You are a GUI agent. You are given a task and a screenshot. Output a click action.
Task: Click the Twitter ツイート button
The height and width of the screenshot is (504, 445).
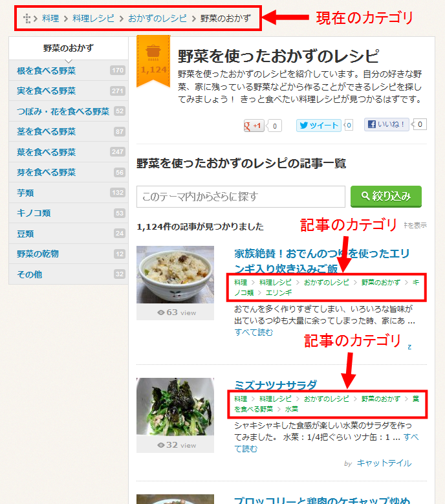click(318, 126)
